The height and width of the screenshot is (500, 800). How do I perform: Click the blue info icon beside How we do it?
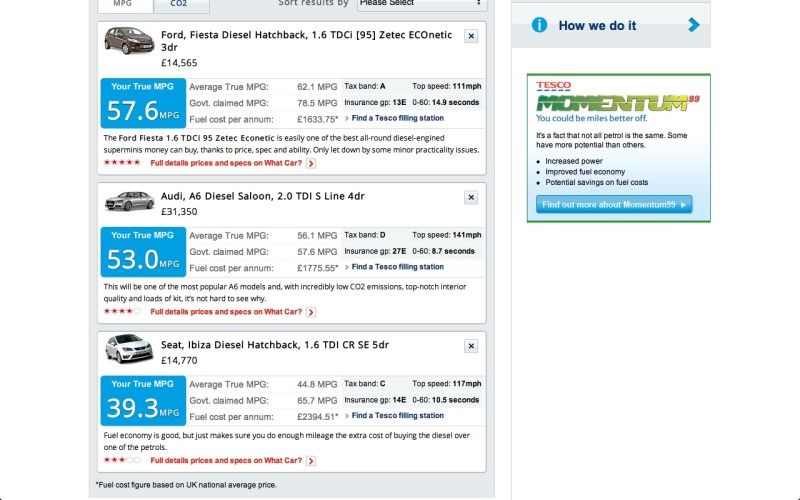tap(539, 25)
